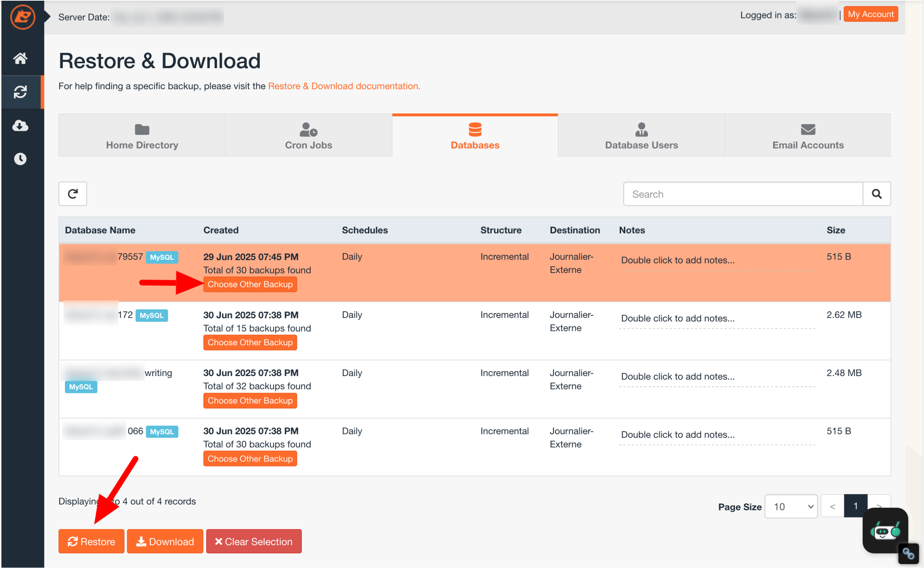Select the database row ending 066

[475, 447]
